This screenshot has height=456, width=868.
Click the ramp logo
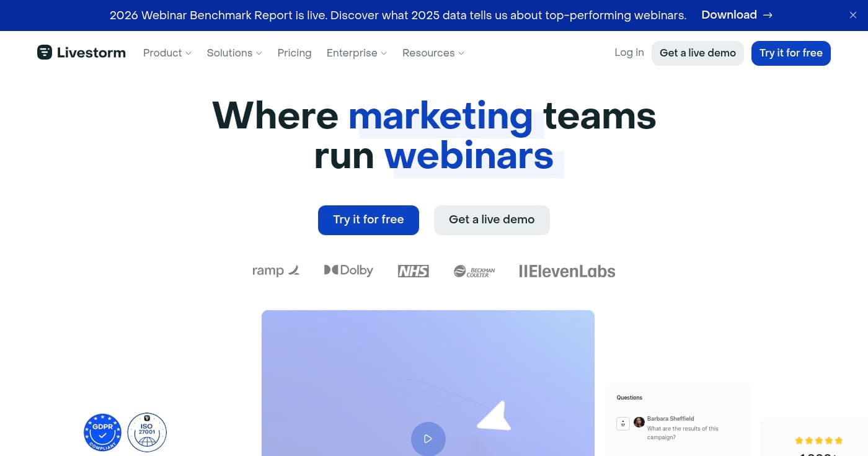276,270
